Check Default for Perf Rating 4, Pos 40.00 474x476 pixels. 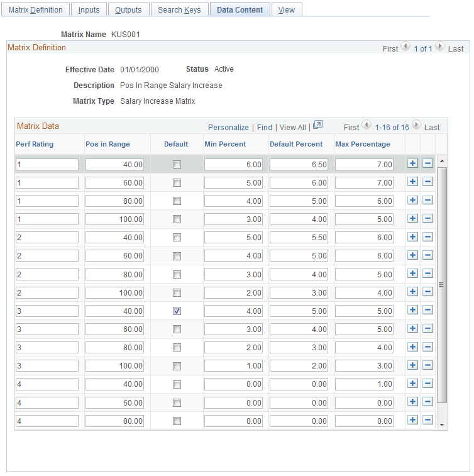177,385
